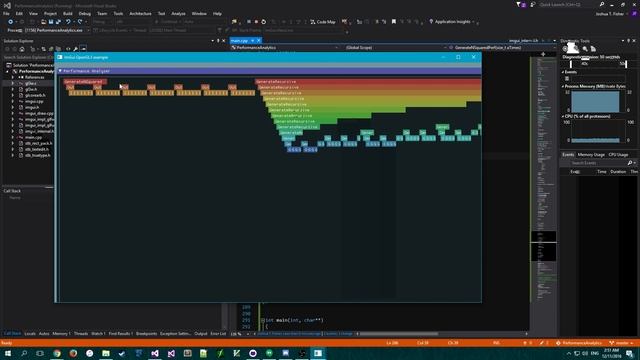Viewport: 640px width, 360px height.
Task: Open the Debug menu
Action: click(84, 13)
